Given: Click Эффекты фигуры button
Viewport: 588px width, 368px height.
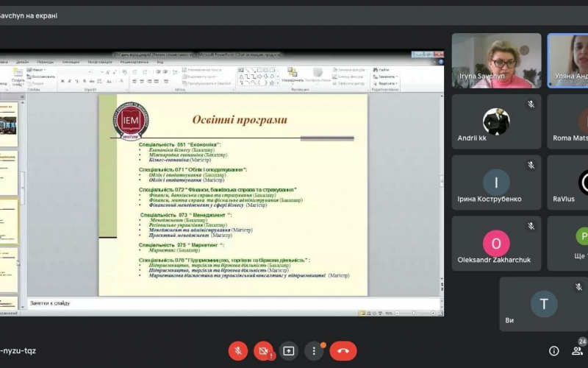Looking at the screenshot, I should (349, 84).
